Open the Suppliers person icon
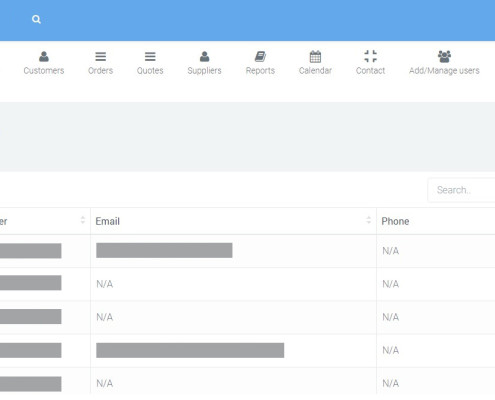Viewport: 495px width, 400px height. [x=204, y=57]
